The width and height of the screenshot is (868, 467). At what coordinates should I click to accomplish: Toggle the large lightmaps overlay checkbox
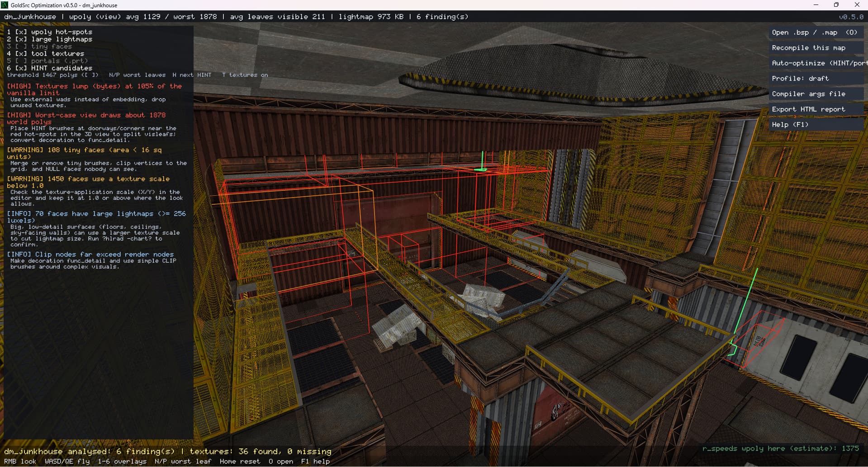[21, 39]
